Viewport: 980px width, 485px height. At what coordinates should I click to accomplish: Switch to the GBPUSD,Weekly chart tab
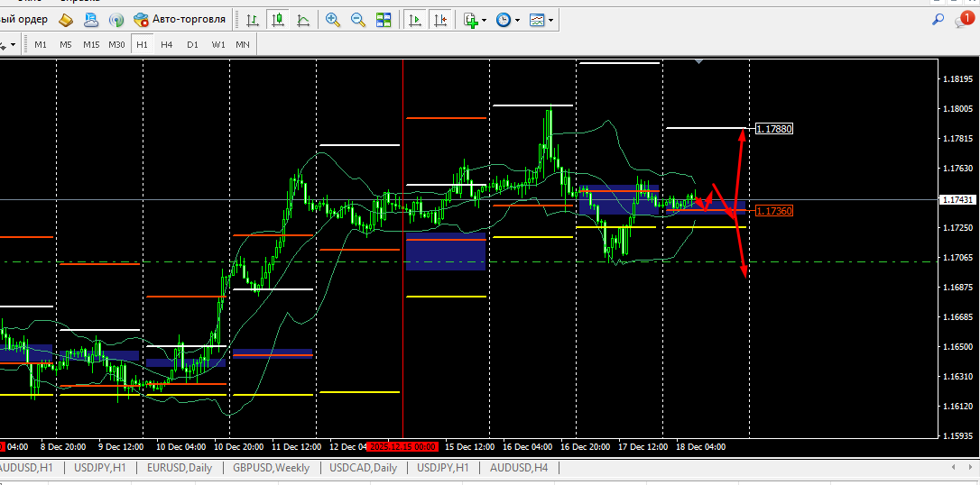coord(271,468)
